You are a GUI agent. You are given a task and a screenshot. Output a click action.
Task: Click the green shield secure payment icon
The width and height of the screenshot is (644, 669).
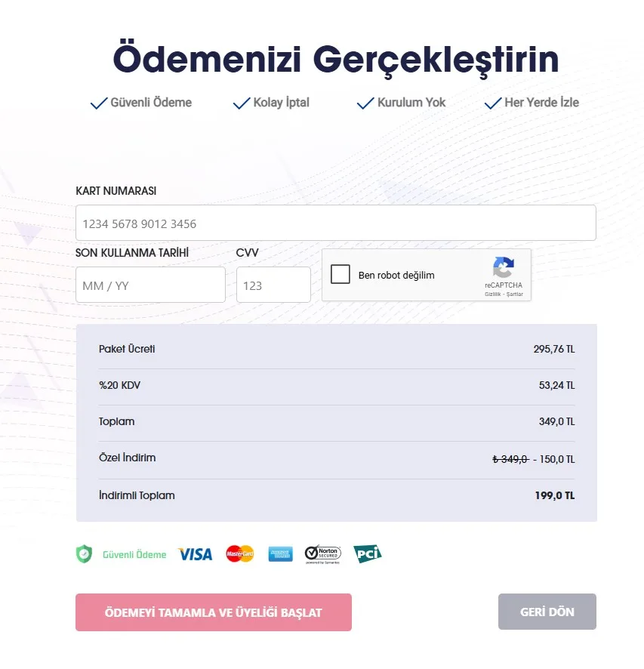click(84, 554)
